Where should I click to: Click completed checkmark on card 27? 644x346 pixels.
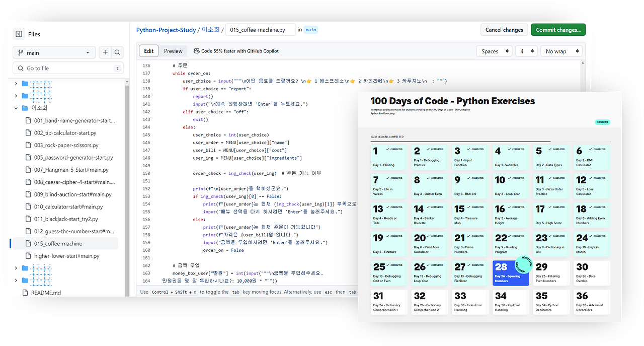click(469, 265)
